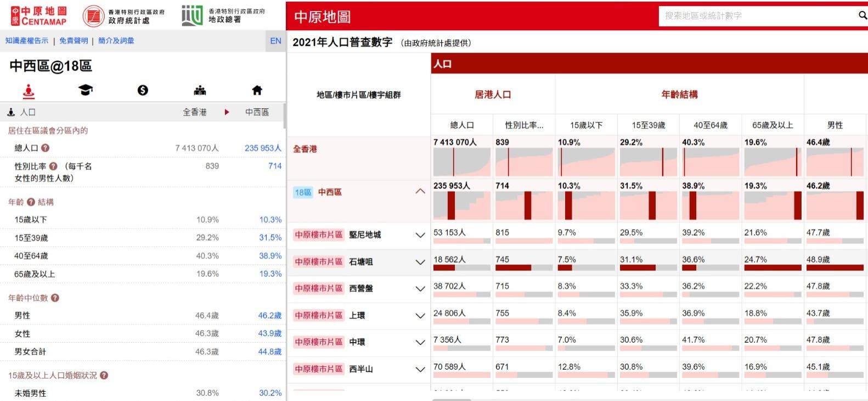Collapse the 中西區 district row
Viewport: 868px width, 401px height.
pos(420,192)
